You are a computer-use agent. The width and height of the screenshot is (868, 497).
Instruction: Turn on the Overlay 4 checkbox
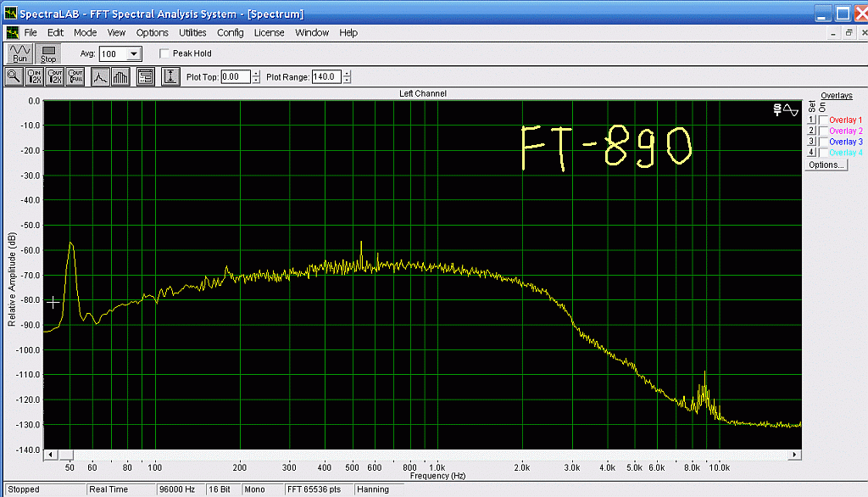823,153
